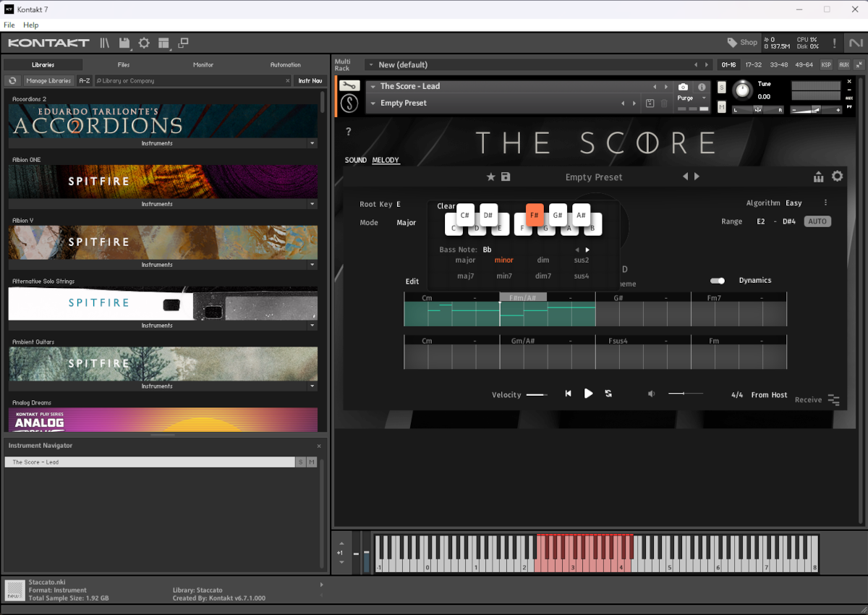
Task: Open the workspace layout icon in header
Action: [163, 43]
